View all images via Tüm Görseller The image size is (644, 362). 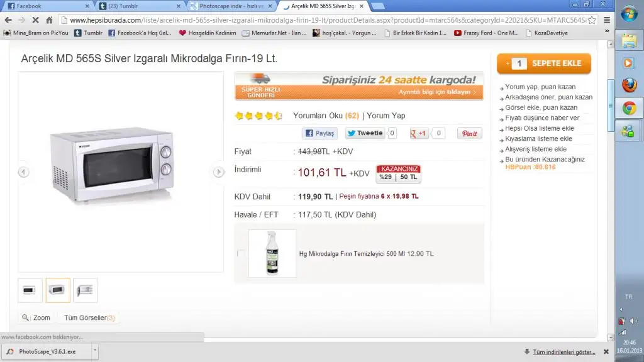[x=89, y=317]
